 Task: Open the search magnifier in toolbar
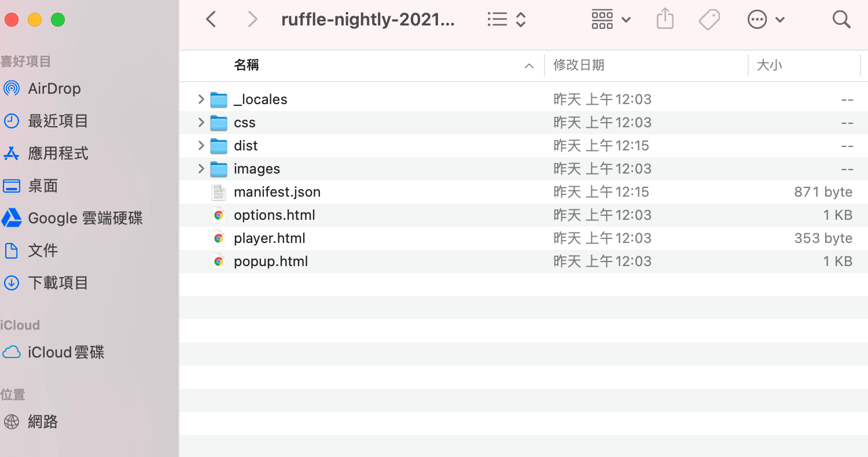click(x=841, y=20)
